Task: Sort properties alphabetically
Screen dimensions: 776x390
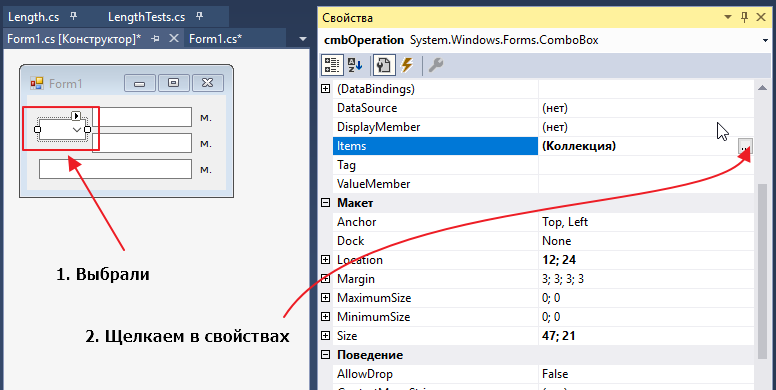Action: pyautogui.click(x=355, y=65)
